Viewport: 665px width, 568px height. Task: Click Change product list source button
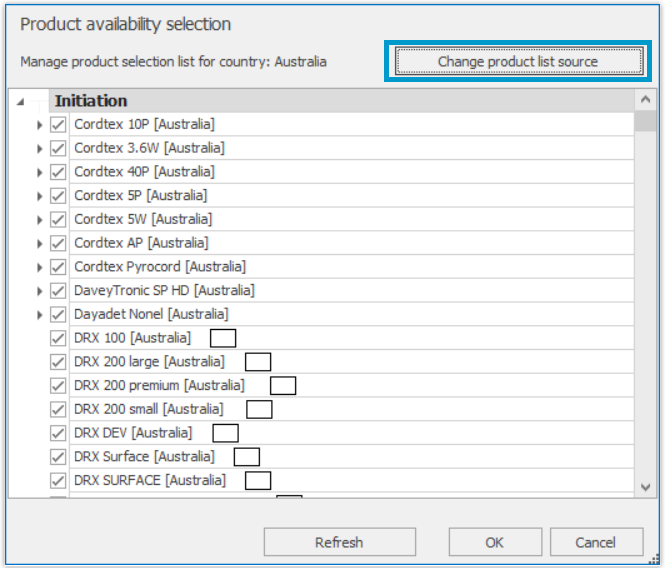[x=518, y=62]
